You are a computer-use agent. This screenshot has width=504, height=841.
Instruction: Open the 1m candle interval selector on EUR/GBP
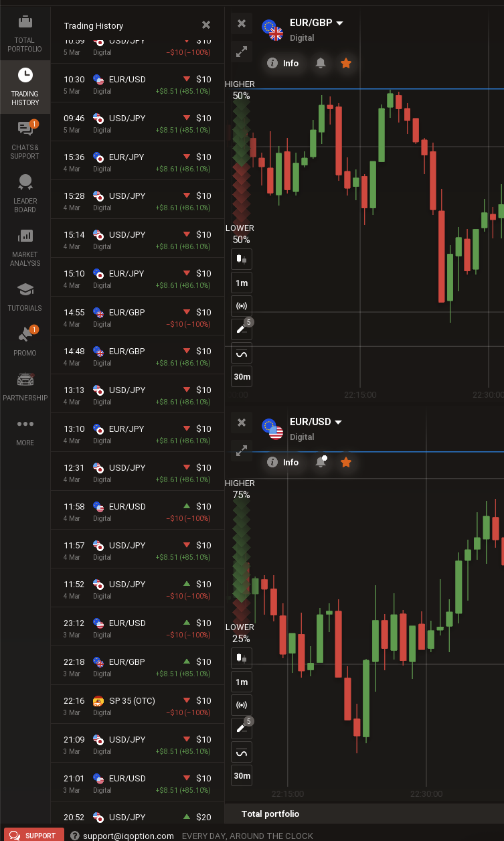(x=242, y=283)
